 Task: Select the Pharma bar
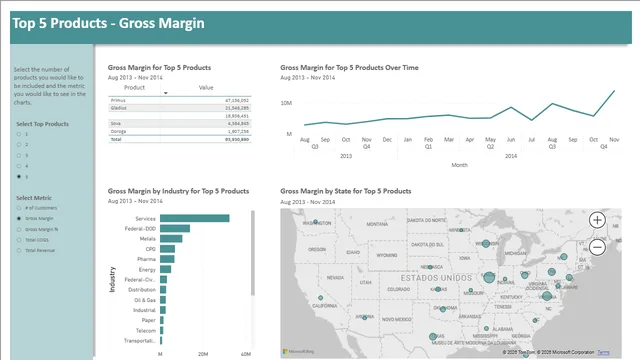167,259
